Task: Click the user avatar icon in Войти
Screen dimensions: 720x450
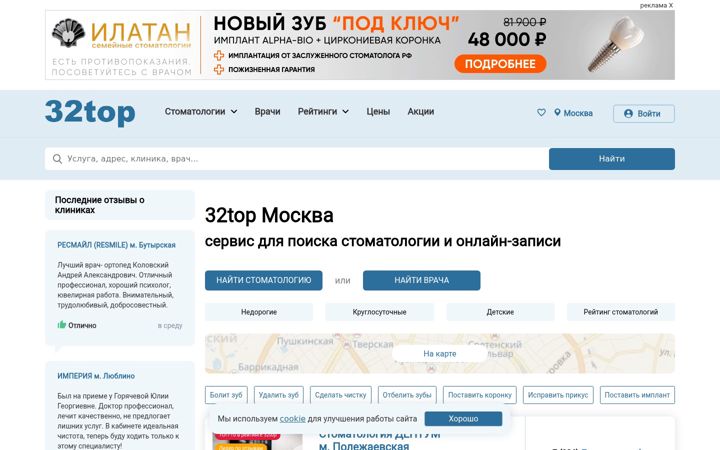Action: (x=628, y=113)
